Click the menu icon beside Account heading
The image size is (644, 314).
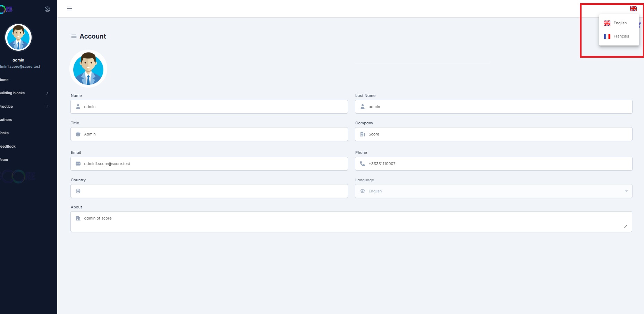(x=74, y=36)
